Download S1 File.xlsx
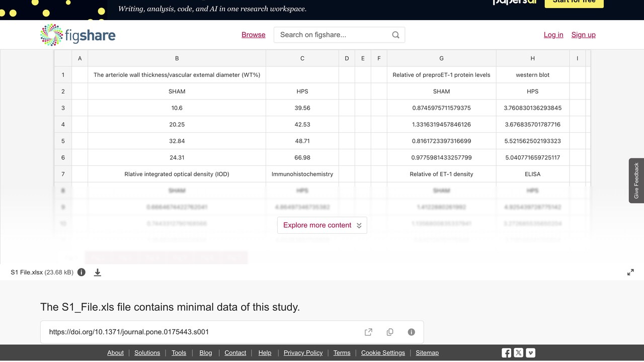Image resolution: width=644 pixels, height=362 pixels. (98, 272)
